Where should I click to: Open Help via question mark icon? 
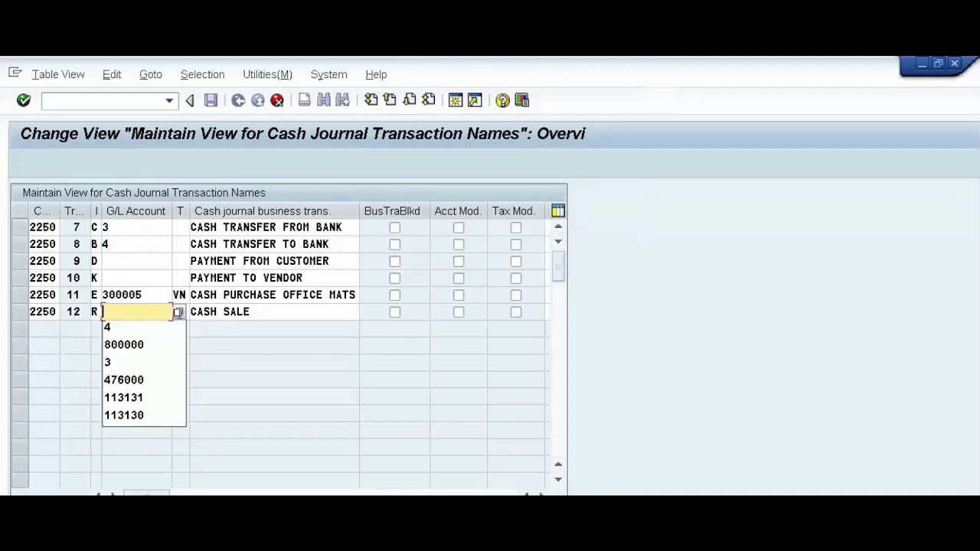point(502,100)
